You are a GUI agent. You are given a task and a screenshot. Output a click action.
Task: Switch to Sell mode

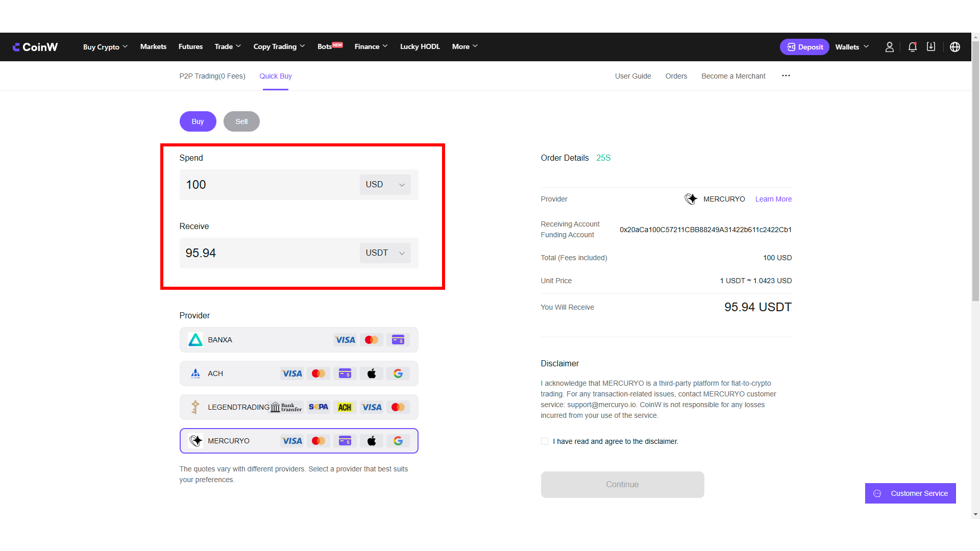click(241, 121)
